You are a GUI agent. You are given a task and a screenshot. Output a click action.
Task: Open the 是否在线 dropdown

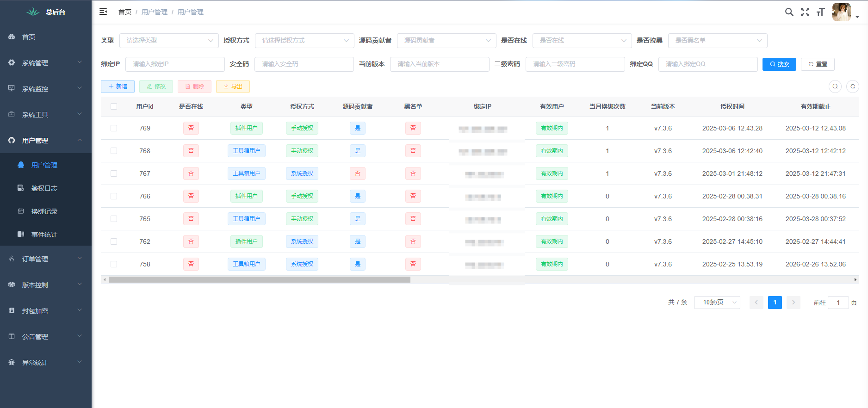(x=582, y=41)
